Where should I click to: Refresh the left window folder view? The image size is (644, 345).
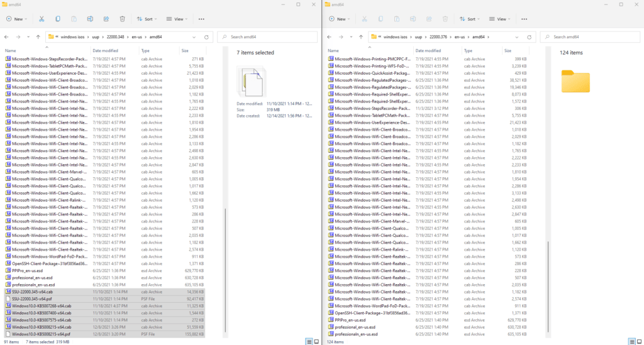point(206,37)
